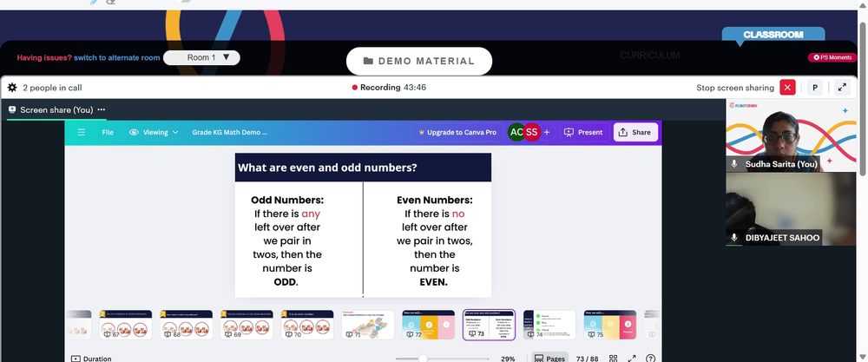Image resolution: width=868 pixels, height=362 pixels.
Task: Open grid view icon
Action: [614, 359]
